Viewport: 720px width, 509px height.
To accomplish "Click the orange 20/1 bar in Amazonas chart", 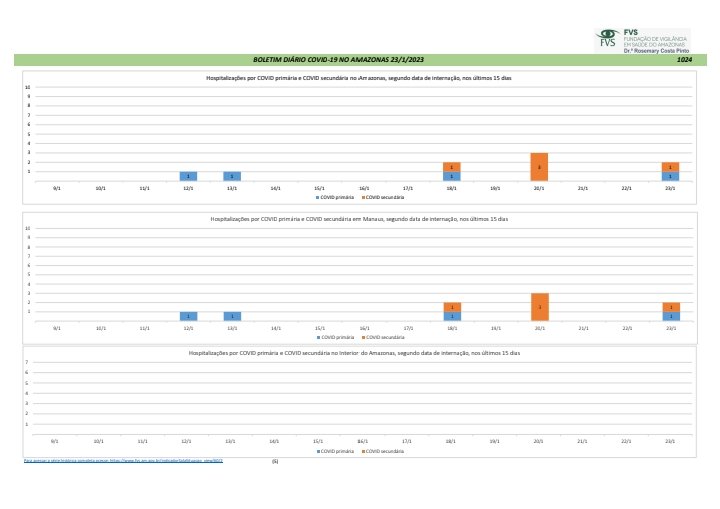I will pos(539,167).
